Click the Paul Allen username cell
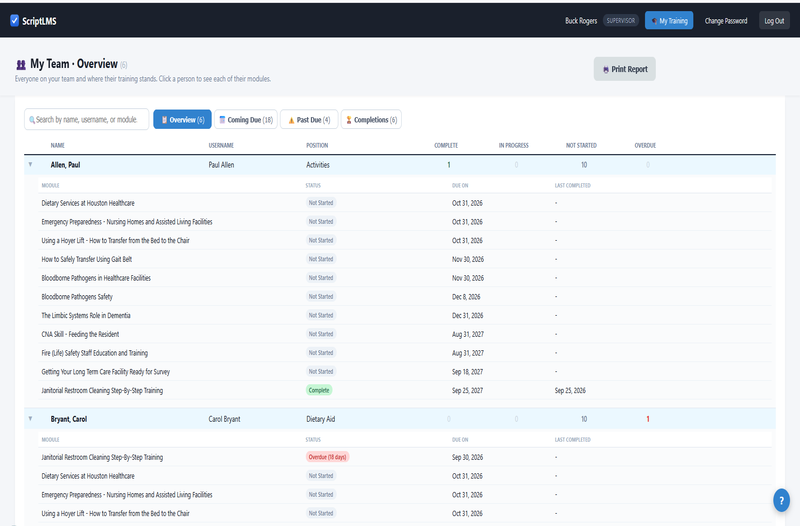800x526 pixels. click(221, 165)
